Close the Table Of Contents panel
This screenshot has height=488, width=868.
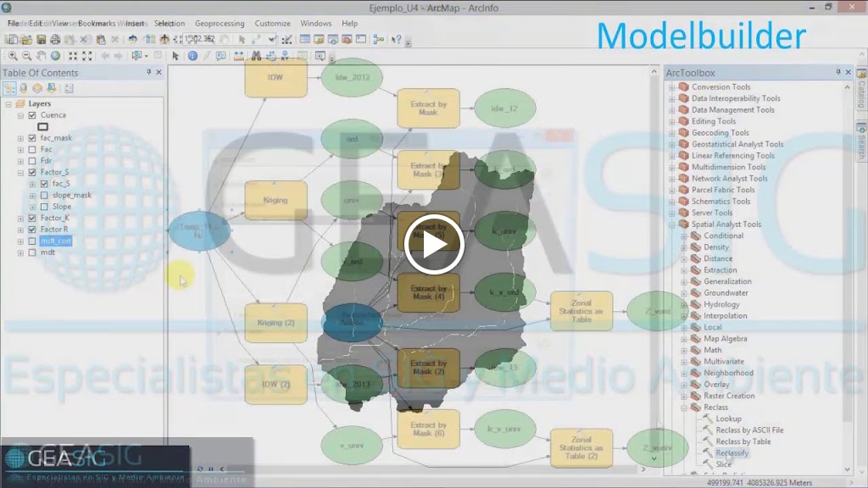[159, 73]
